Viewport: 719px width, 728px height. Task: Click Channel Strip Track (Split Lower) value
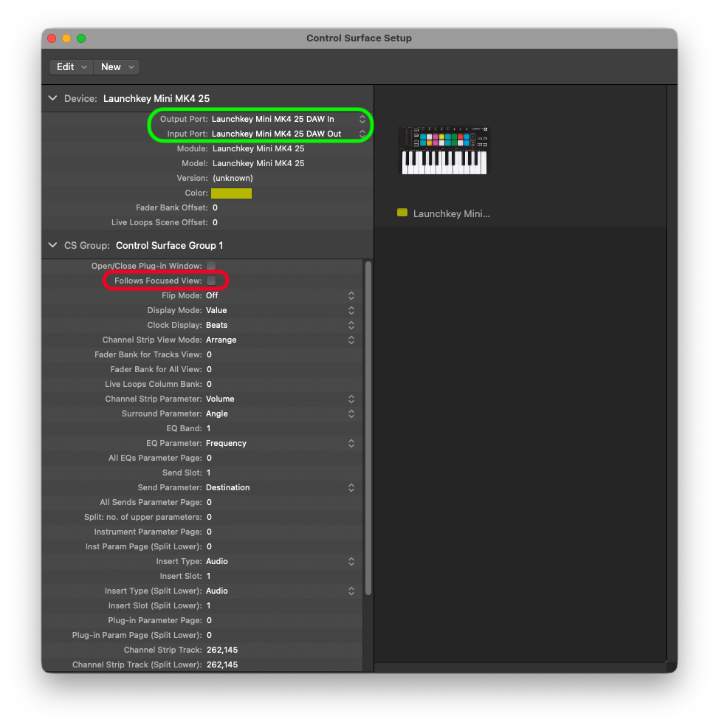pyautogui.click(x=222, y=665)
